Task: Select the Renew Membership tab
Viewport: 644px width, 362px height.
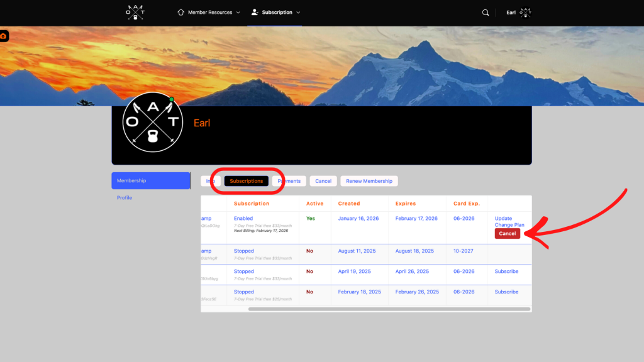Action: point(369,181)
